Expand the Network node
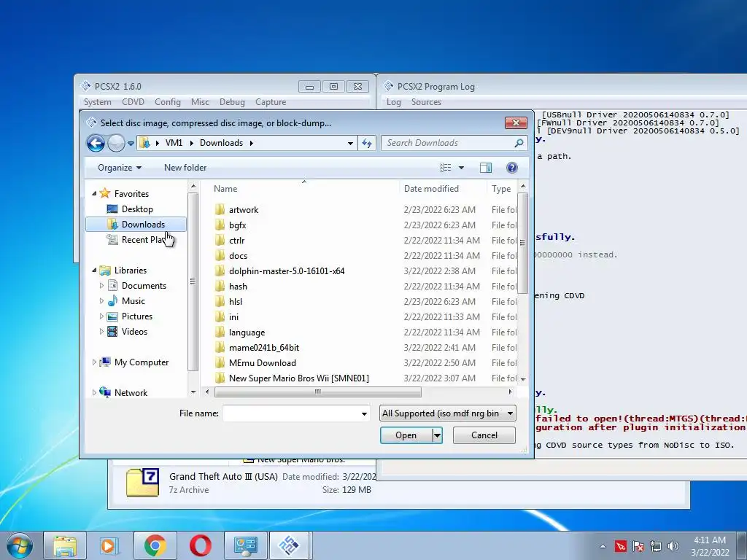 (x=94, y=392)
